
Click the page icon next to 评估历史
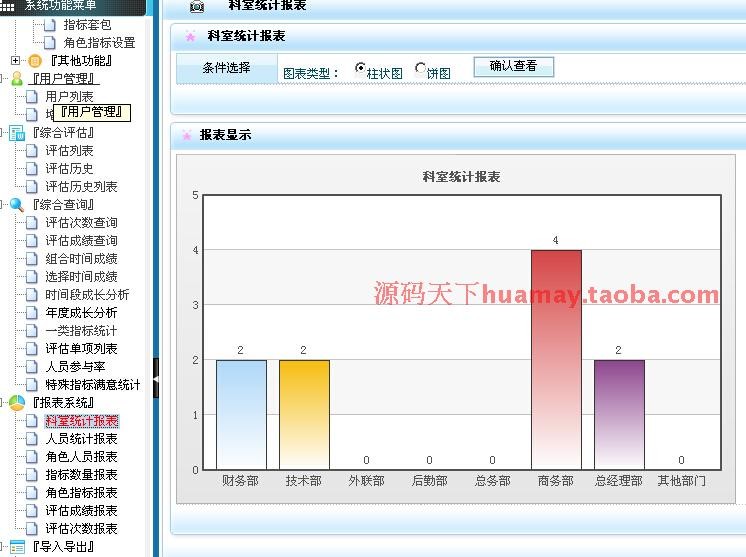pos(32,169)
